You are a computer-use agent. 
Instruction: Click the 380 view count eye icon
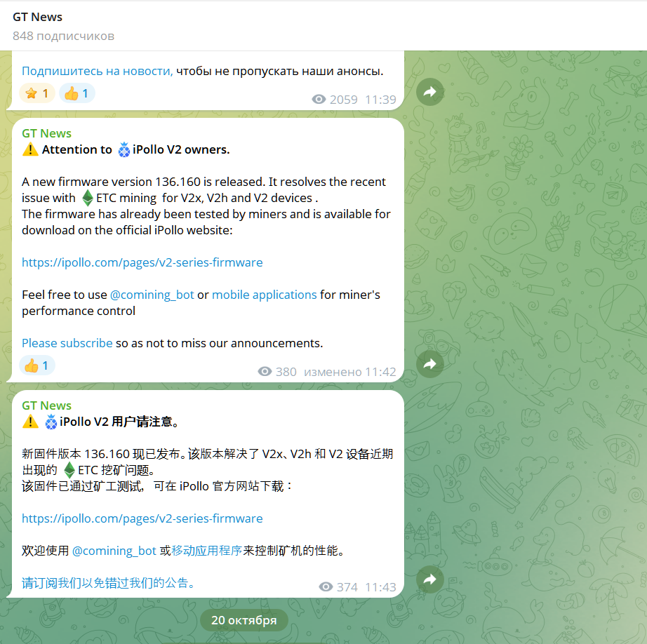(265, 371)
